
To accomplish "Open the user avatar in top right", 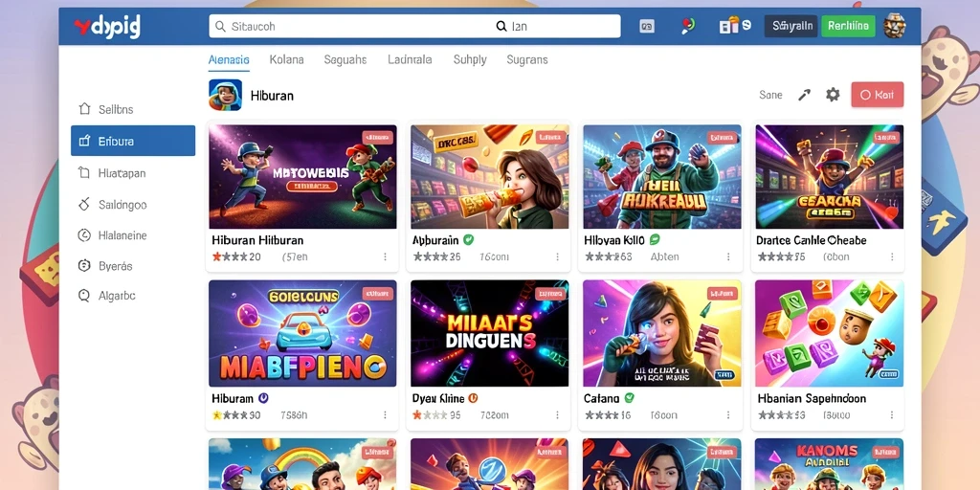I will click(x=895, y=26).
